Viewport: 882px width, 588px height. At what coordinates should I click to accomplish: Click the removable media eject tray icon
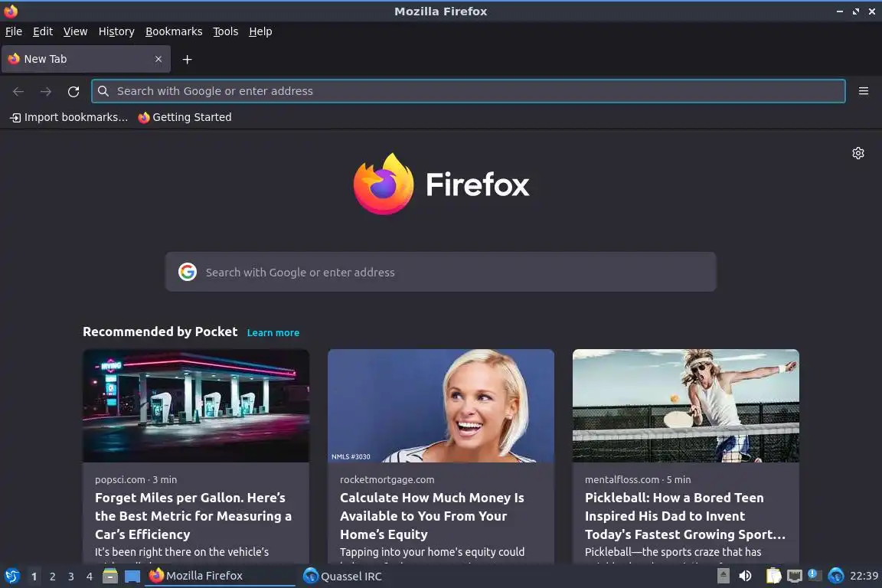pyautogui.click(x=724, y=576)
